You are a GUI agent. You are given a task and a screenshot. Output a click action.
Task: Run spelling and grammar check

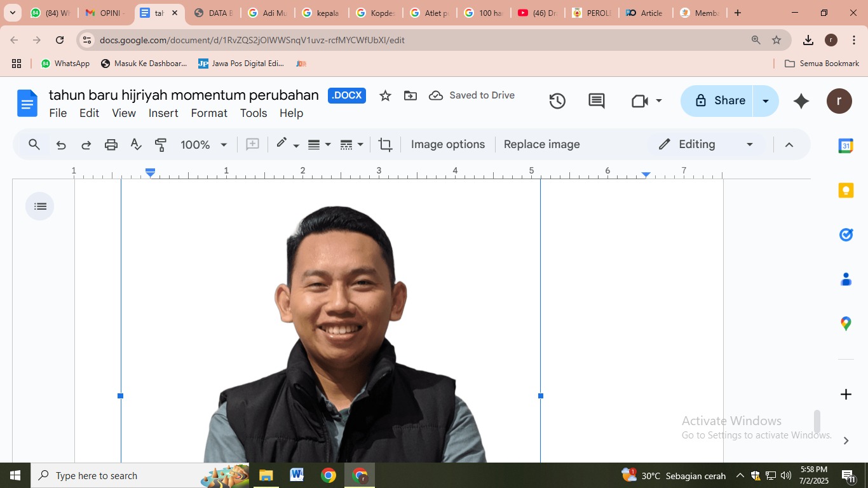pyautogui.click(x=135, y=144)
